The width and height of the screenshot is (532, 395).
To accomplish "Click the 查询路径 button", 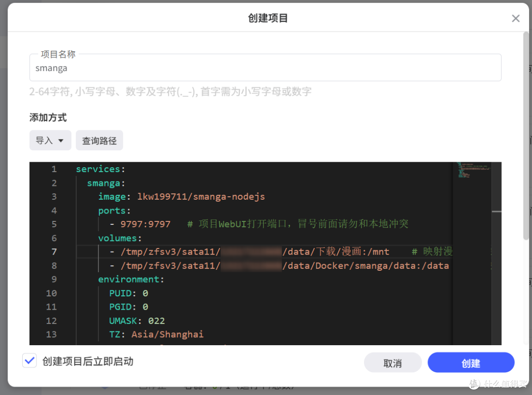I will click(x=100, y=140).
